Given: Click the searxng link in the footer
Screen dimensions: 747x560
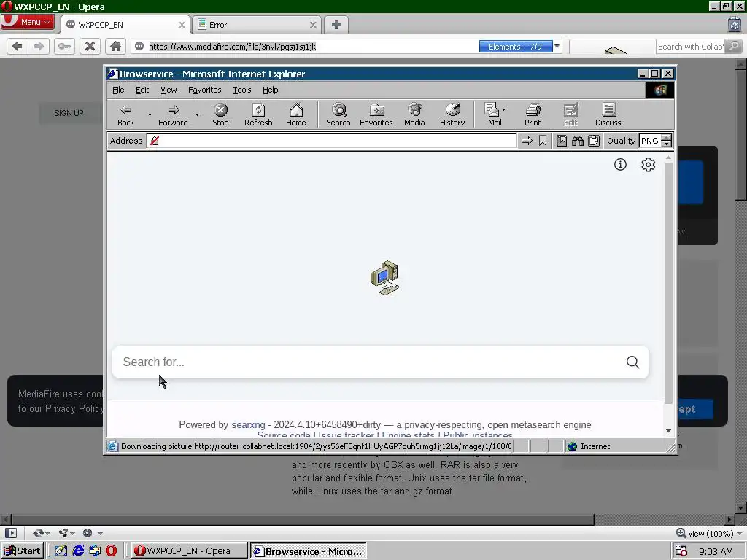Looking at the screenshot, I should click(248, 425).
